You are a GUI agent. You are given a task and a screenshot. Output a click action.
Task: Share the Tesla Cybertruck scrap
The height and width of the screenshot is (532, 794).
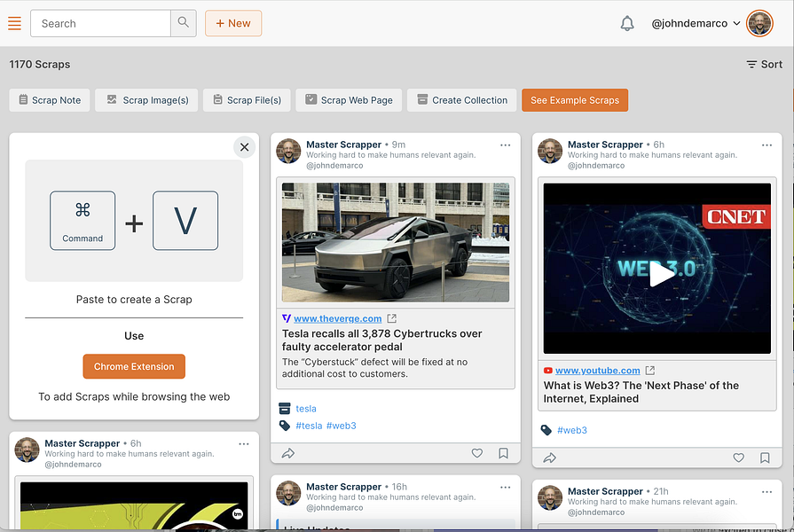click(288, 453)
